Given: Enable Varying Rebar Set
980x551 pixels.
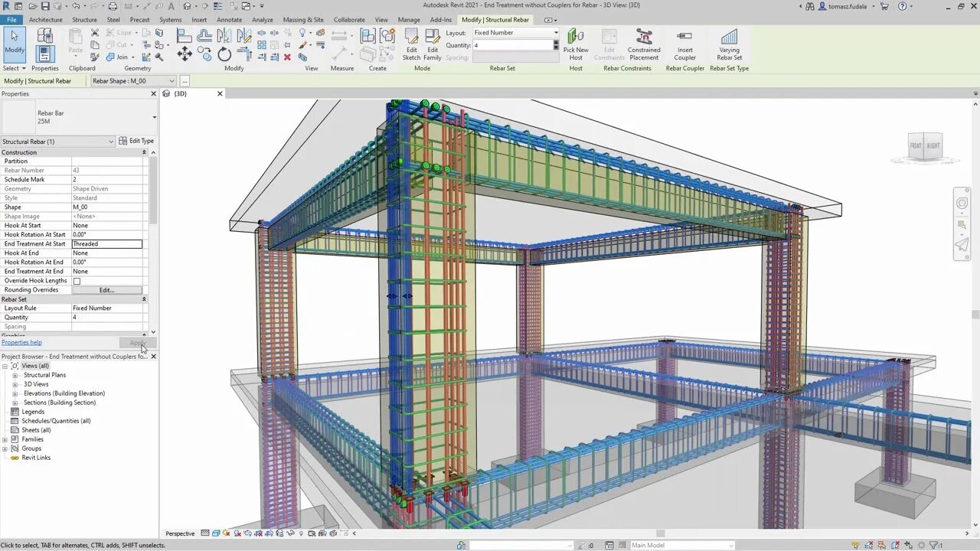Looking at the screenshot, I should pyautogui.click(x=729, y=44).
